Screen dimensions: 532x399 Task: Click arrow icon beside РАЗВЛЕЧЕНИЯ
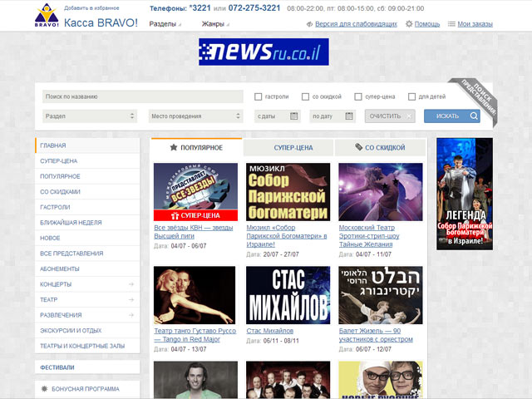131,315
